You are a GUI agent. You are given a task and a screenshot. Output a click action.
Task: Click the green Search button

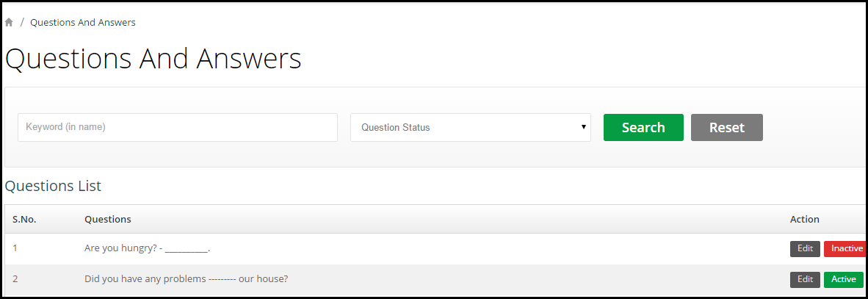643,127
